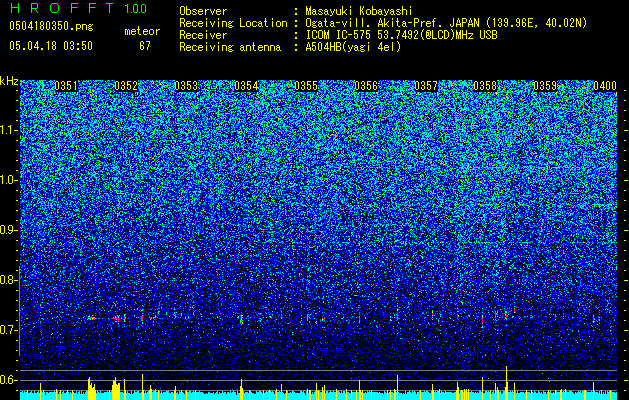This screenshot has width=629, height=400.
Task: Click the kHz axis unit label
Action: tap(9, 81)
